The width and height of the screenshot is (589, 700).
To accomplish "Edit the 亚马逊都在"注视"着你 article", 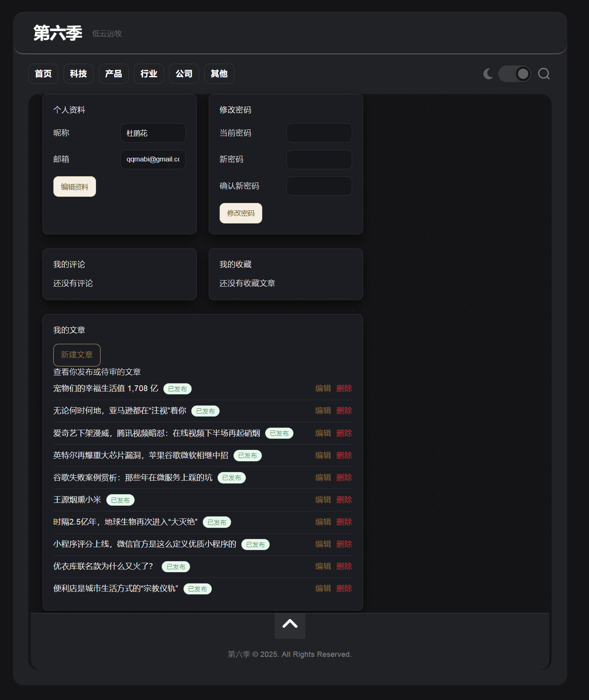I will pyautogui.click(x=323, y=411).
